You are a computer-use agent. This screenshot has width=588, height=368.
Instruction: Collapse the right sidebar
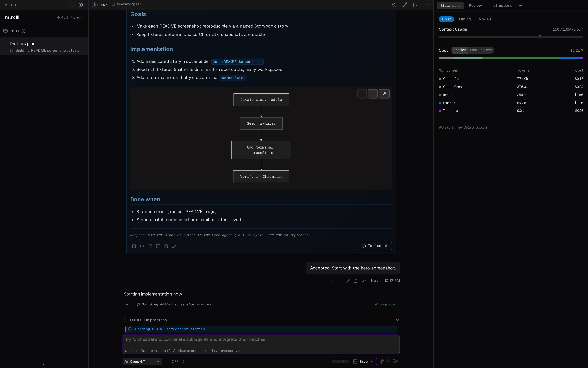511,364
